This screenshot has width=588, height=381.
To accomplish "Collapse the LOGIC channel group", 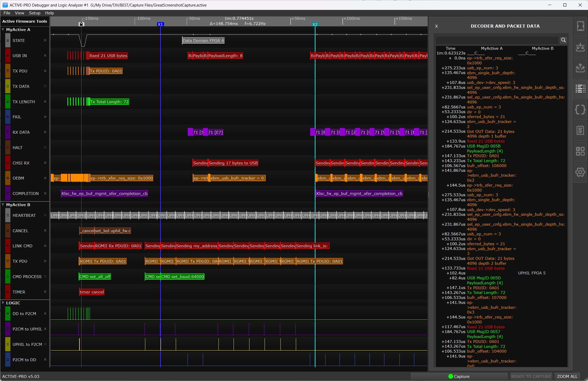I will 3,303.
